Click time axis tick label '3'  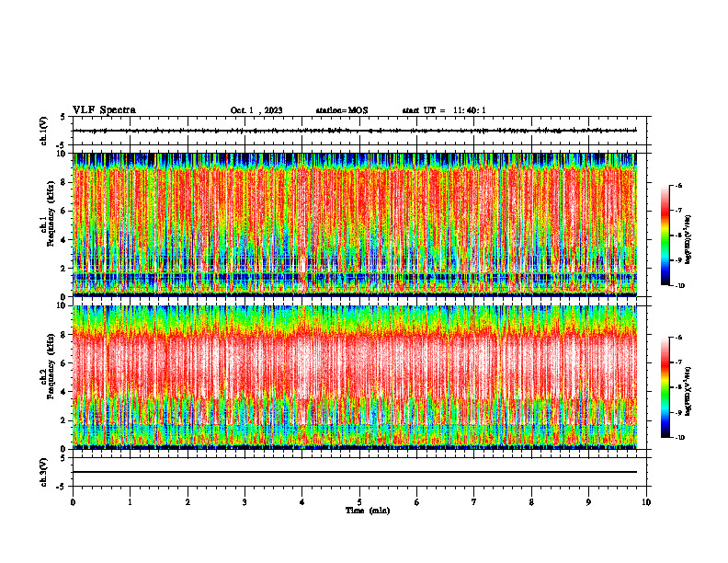tap(245, 502)
